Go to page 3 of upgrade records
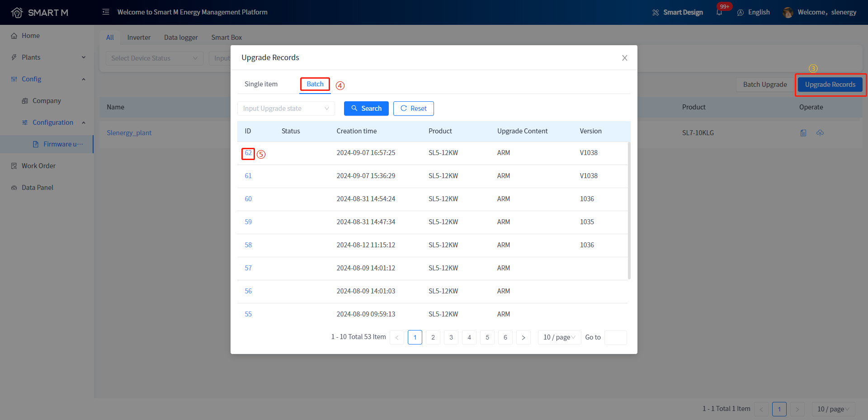868x420 pixels. click(451, 337)
